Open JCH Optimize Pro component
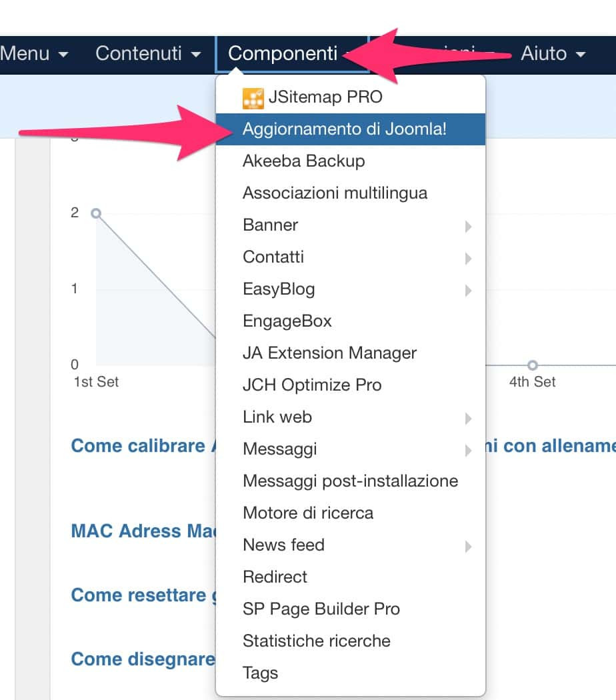Screen dimensions: 616x700 [x=351, y=385]
